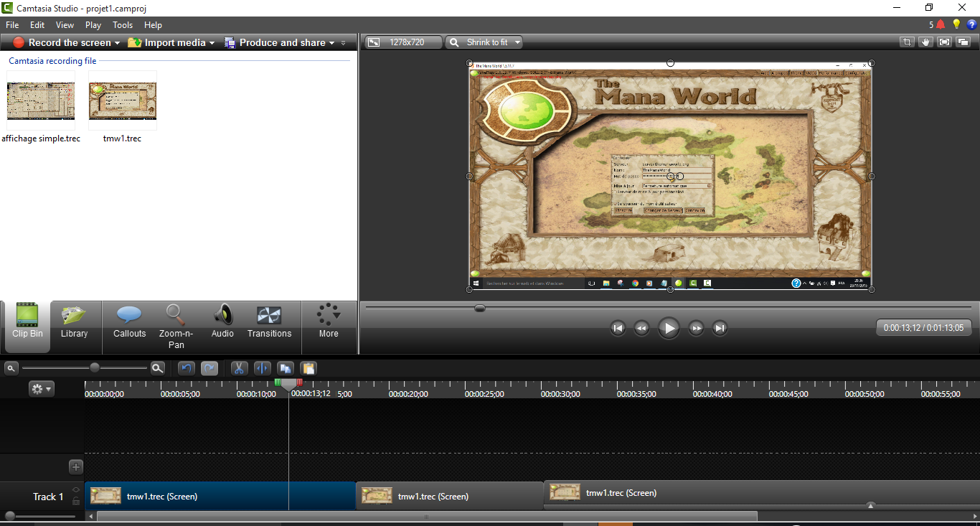Open the timeline settings gear dropdown

tap(41, 389)
